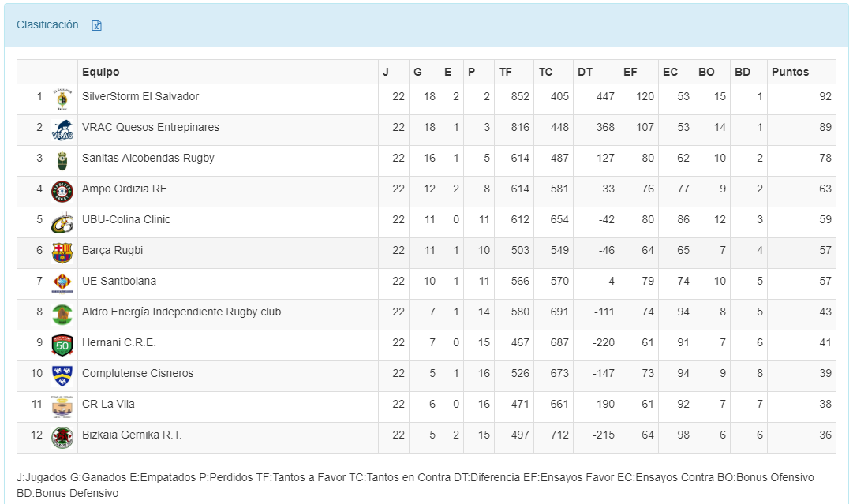Click the Equipo column header
Screen dimensions: 853x504
(101, 72)
